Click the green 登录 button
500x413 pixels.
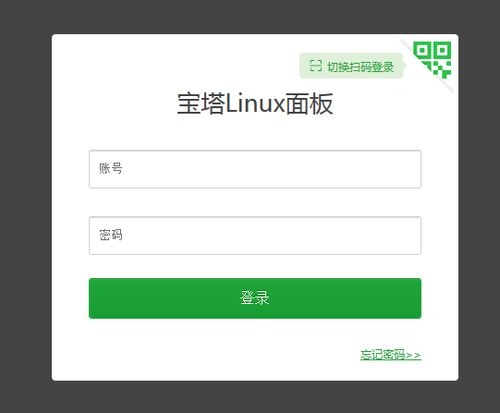[255, 298]
